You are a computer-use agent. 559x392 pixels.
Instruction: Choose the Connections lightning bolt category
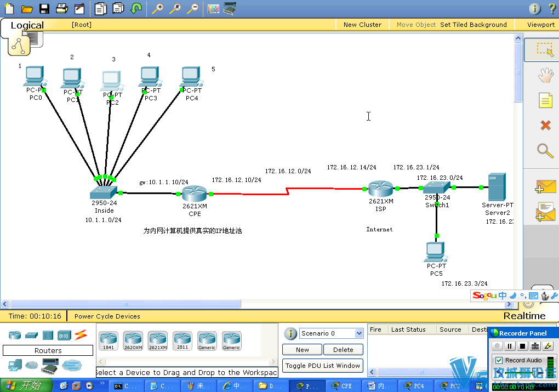pos(81,334)
